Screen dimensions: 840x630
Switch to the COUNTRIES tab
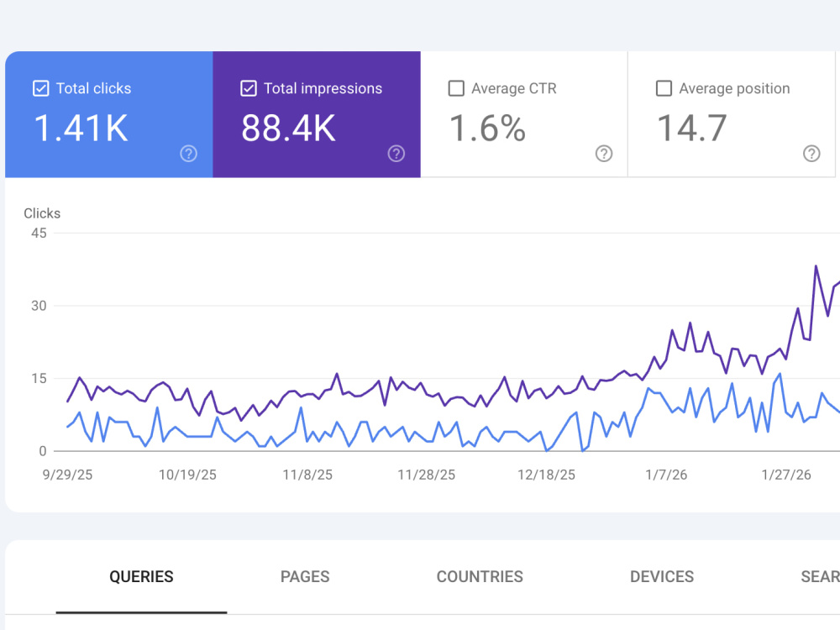pos(480,577)
